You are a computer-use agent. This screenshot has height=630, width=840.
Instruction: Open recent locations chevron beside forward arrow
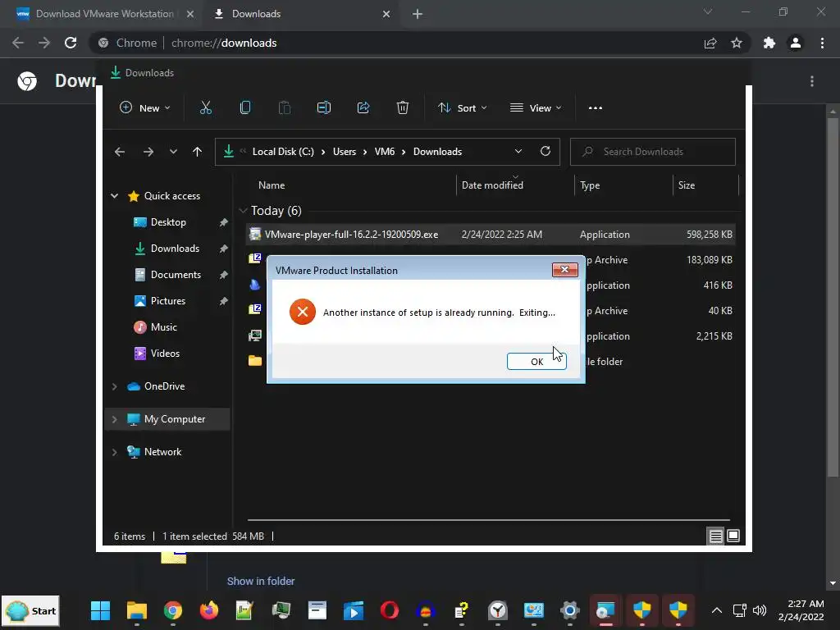[173, 152]
